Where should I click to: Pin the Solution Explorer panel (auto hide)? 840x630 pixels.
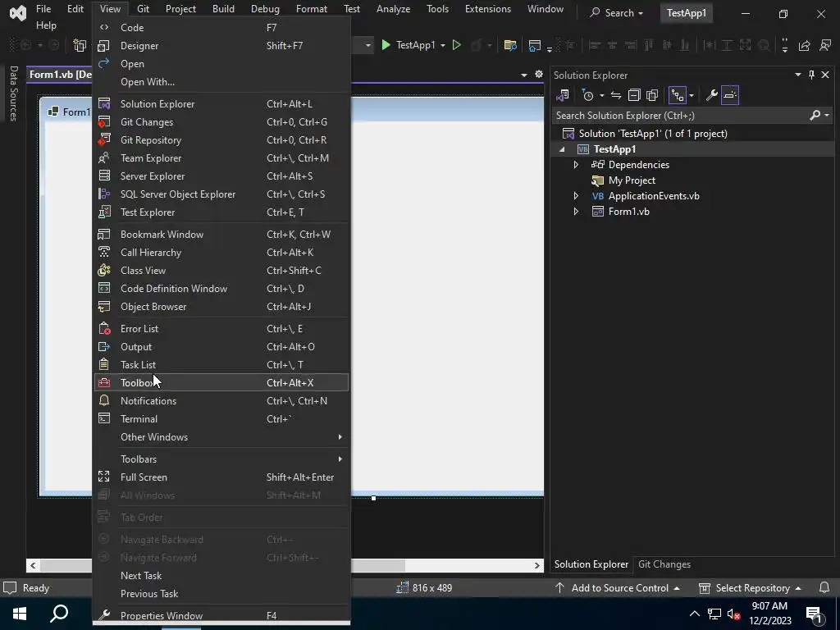[x=811, y=75]
